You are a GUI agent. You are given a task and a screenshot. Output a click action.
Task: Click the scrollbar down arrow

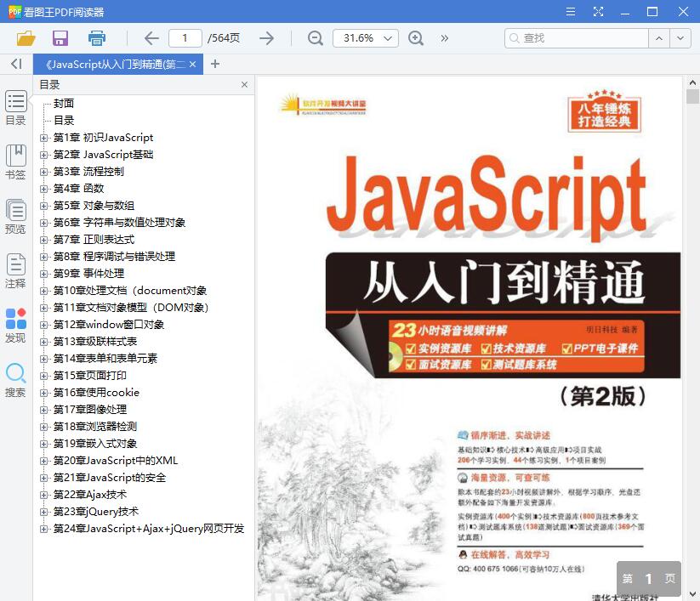(692, 594)
